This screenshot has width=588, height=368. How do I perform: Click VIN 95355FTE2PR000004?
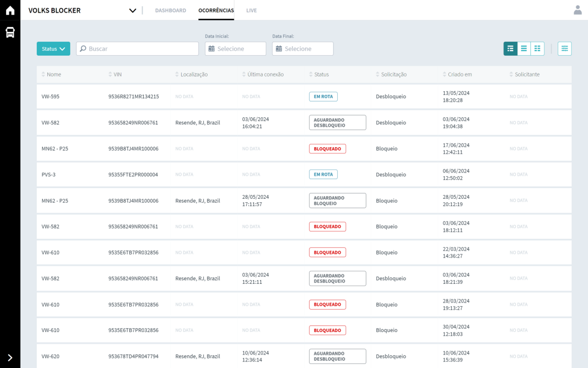(x=133, y=175)
